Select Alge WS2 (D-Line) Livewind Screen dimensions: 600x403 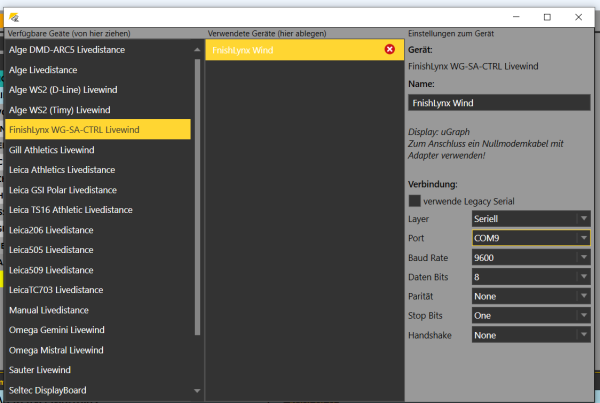pyautogui.click(x=98, y=90)
